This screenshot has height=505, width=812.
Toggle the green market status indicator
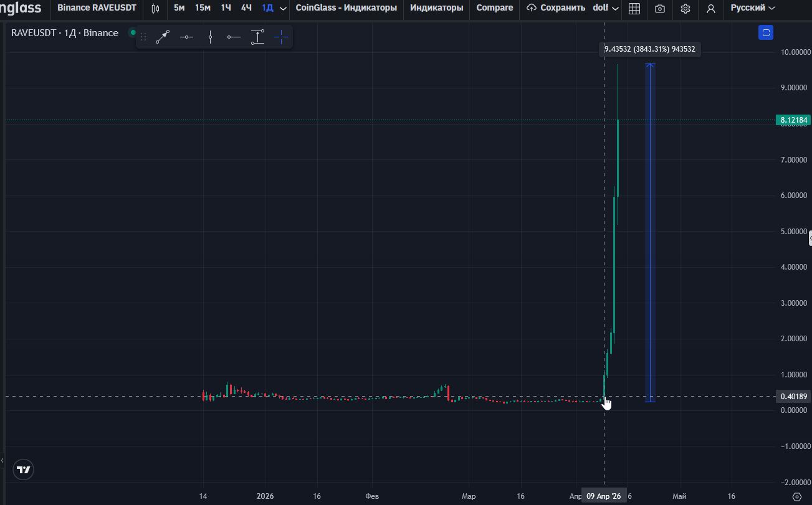(133, 32)
